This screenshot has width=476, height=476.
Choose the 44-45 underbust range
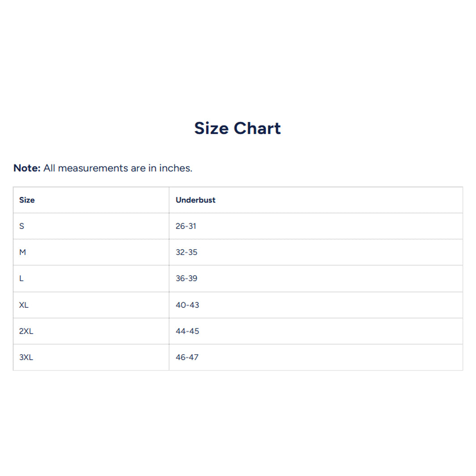pyautogui.click(x=187, y=331)
